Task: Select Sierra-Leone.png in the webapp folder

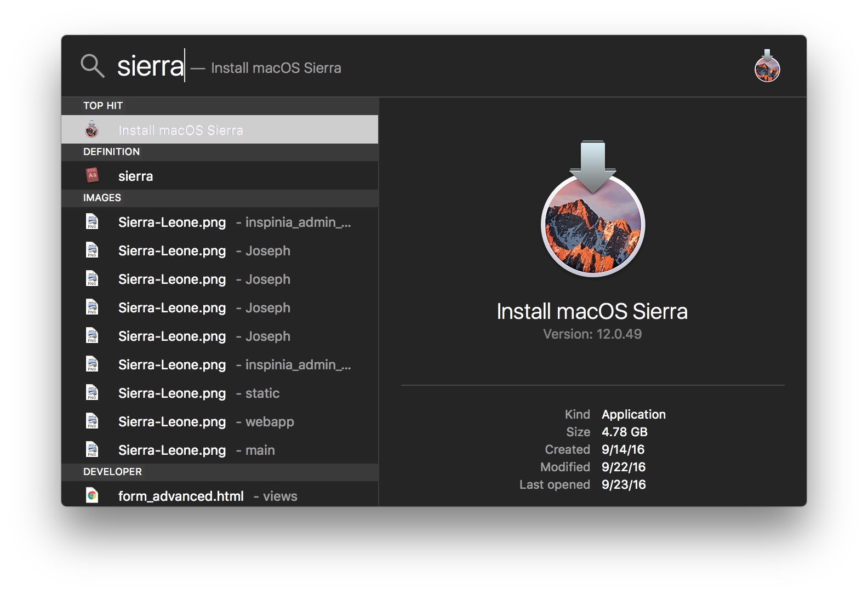Action: [220, 421]
